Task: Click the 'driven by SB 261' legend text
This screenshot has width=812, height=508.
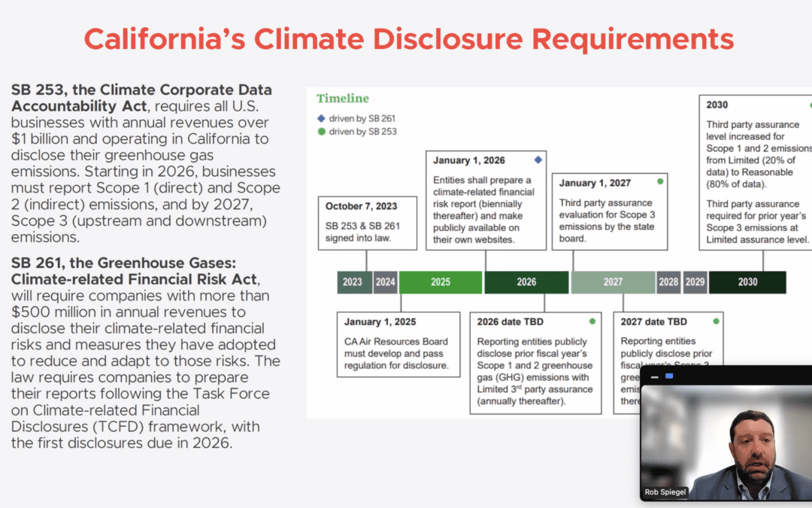Action: coord(362,119)
